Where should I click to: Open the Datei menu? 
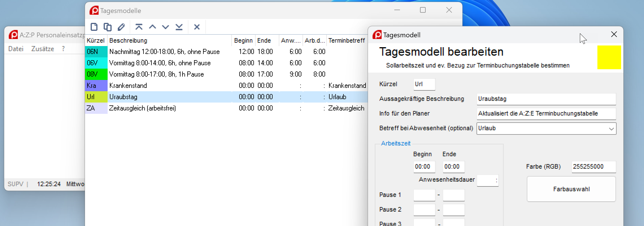coord(16,49)
